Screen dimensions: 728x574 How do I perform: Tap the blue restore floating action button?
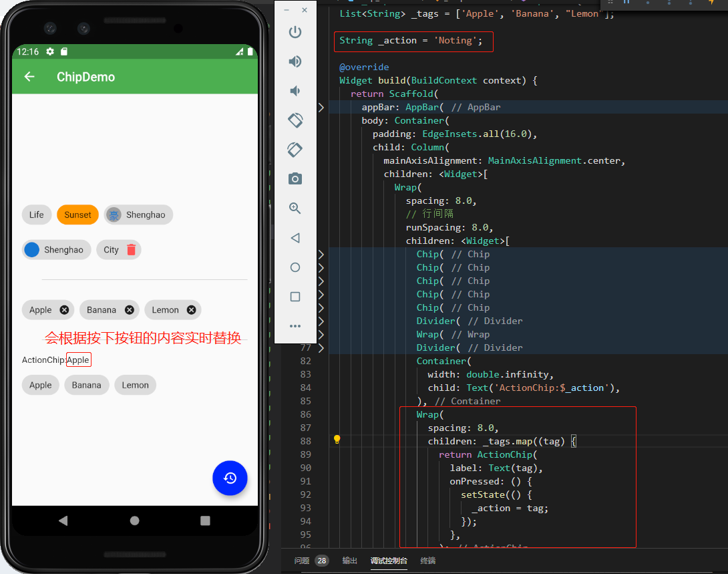[230, 478]
